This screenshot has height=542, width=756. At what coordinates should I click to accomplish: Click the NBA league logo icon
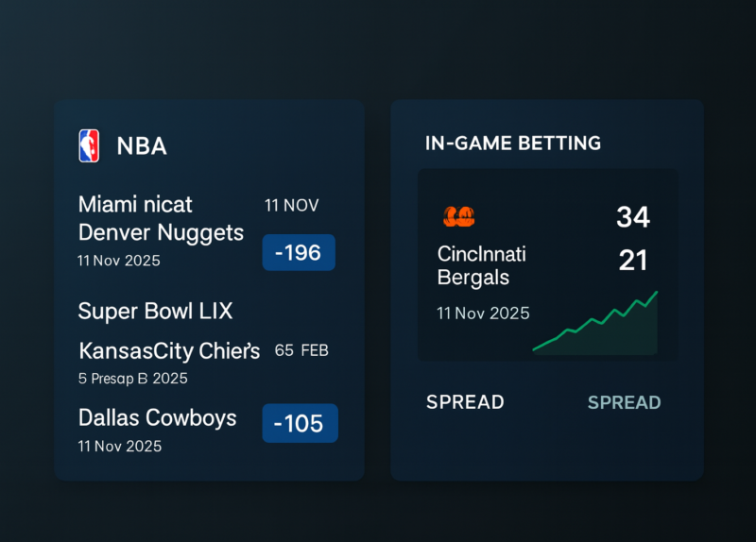click(89, 146)
